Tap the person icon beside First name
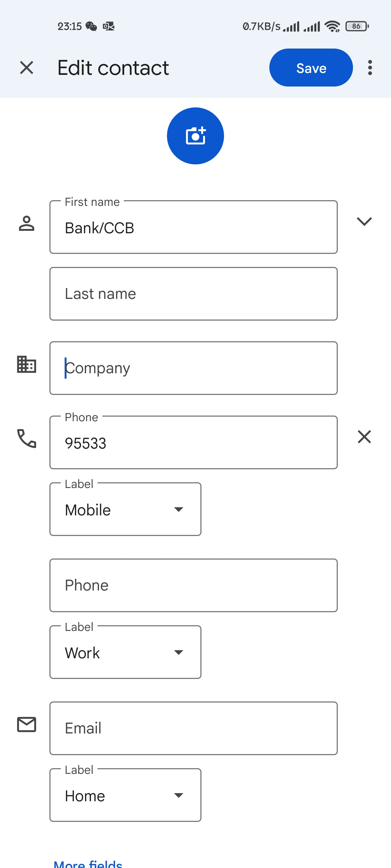 tap(27, 224)
